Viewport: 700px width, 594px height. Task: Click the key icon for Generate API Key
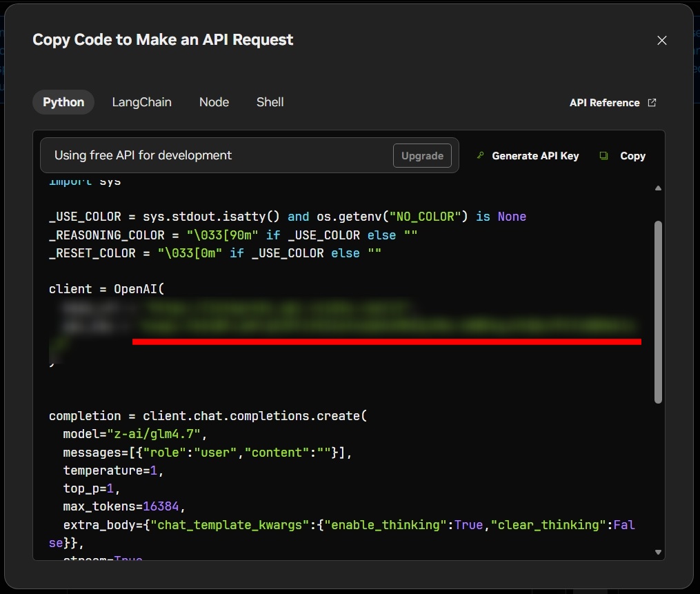point(481,155)
